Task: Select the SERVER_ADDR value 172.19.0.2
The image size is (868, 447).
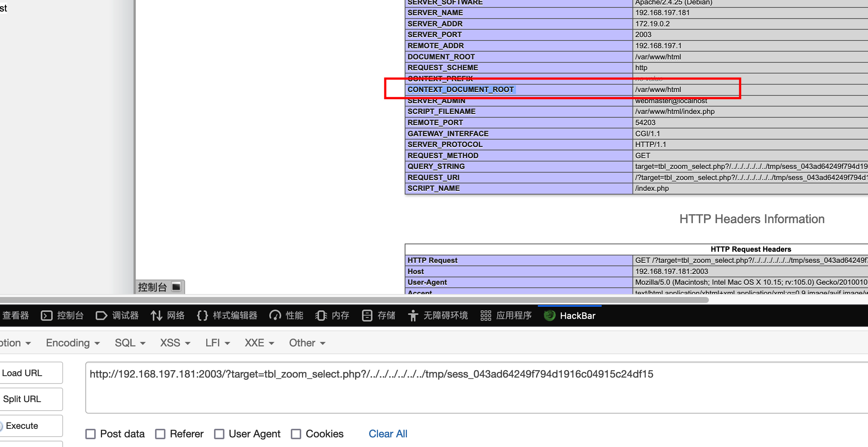Action: coord(652,24)
